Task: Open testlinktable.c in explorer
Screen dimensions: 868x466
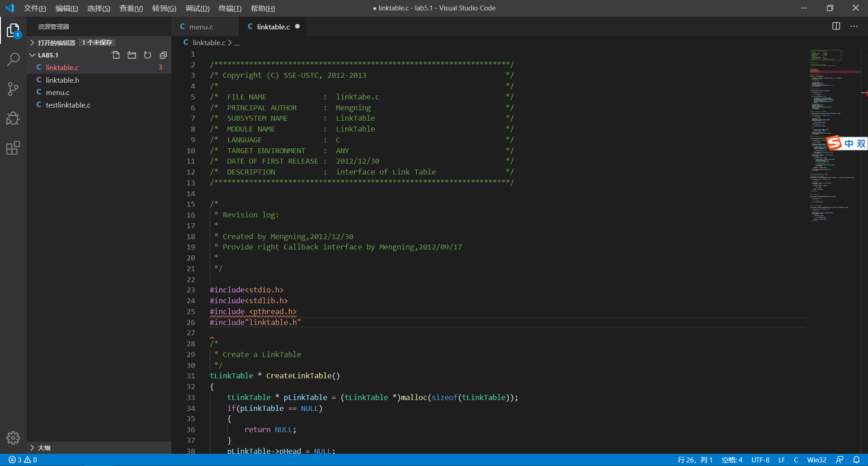Action: tap(68, 105)
